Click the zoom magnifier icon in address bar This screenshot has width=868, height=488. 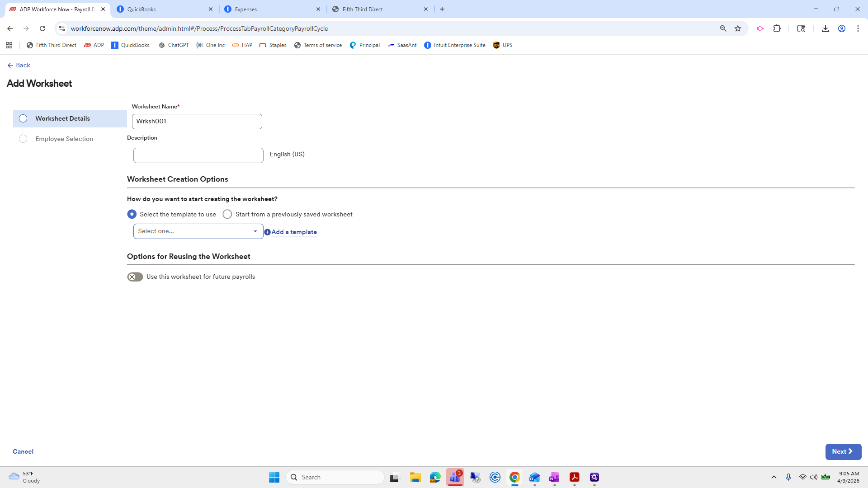(x=723, y=28)
